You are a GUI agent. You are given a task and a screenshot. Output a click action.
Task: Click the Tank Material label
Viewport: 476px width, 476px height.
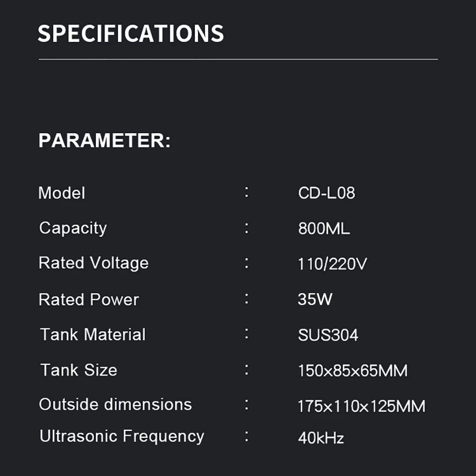coord(93,335)
